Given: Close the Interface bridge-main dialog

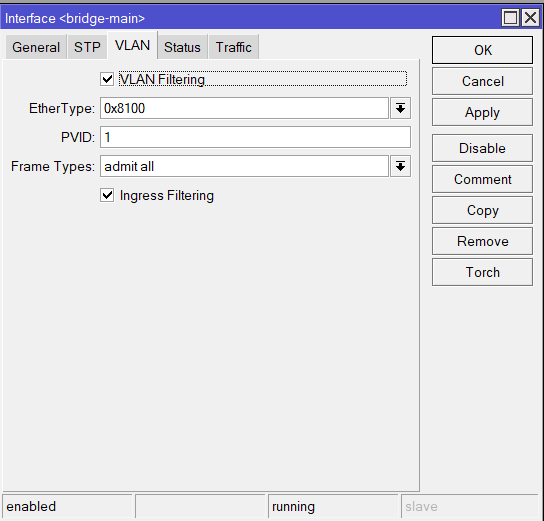Looking at the screenshot, I should (531, 18).
